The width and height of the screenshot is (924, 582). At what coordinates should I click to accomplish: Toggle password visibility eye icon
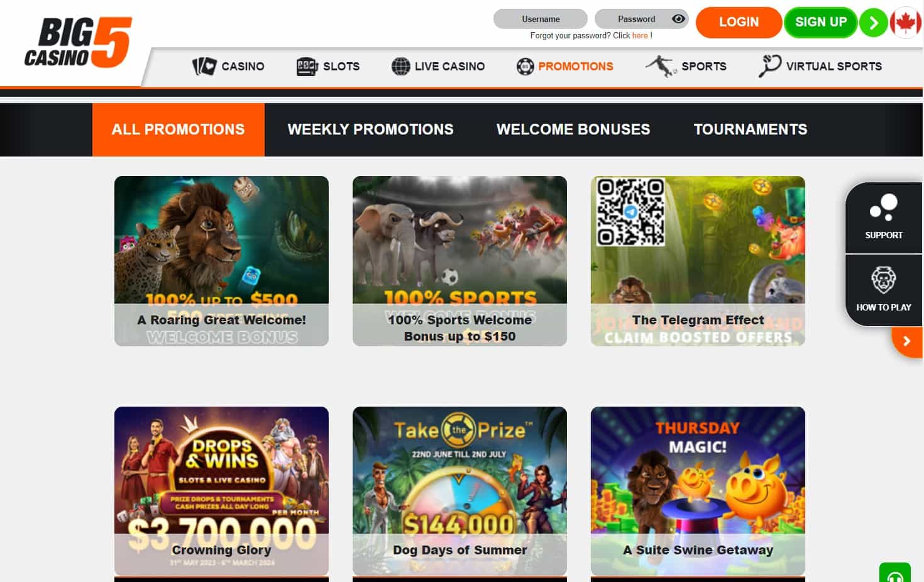tap(678, 19)
